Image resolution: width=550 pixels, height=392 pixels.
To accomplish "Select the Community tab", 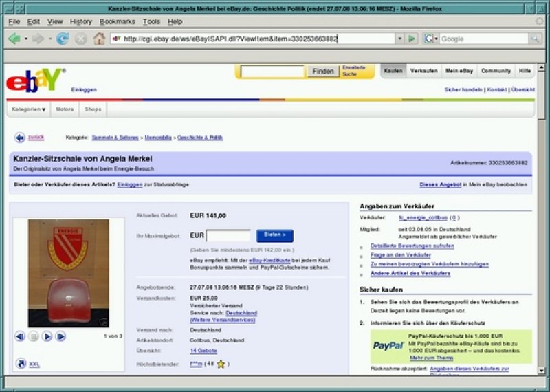I will click(496, 71).
